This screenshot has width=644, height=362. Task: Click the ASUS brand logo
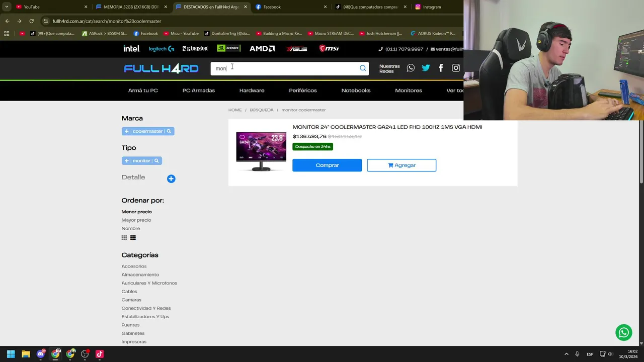296,49
